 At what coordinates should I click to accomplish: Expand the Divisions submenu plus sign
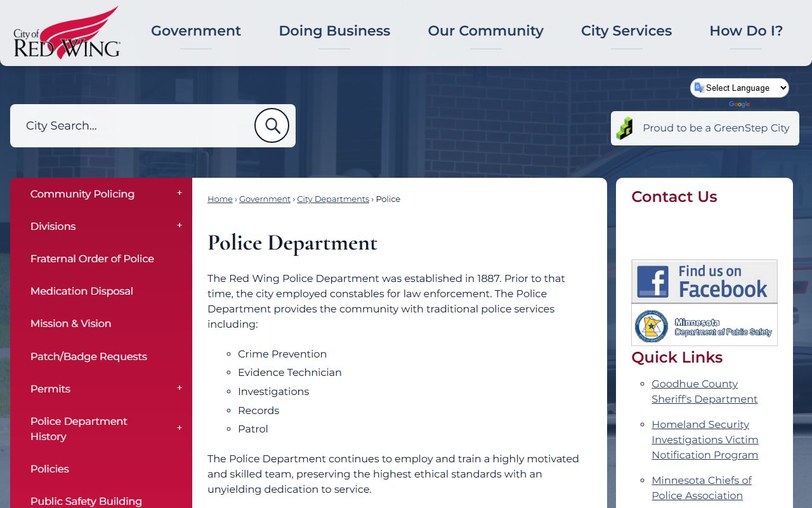[x=180, y=225]
